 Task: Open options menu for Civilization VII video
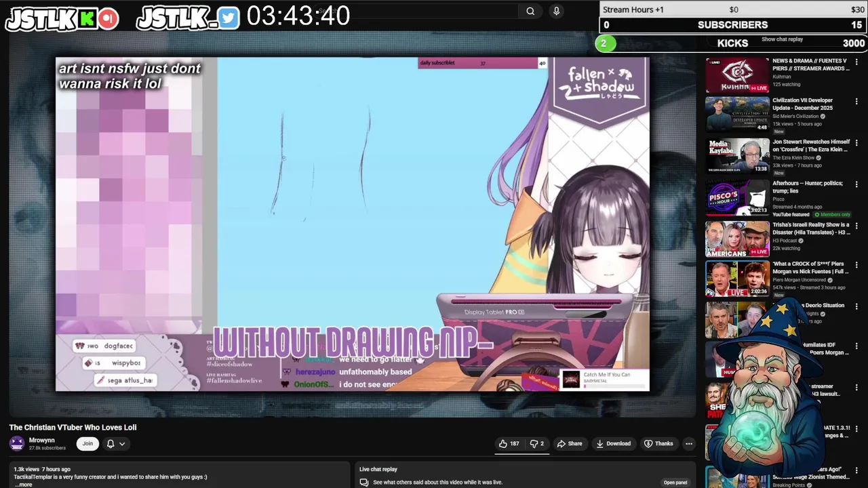(856, 102)
